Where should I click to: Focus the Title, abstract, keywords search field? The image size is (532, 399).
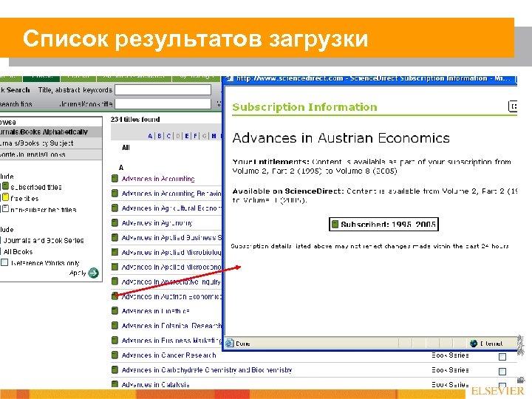[163, 89]
